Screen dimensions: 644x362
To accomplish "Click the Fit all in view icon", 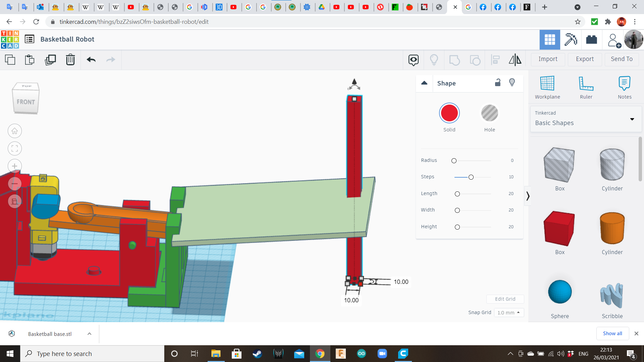I will click(x=15, y=148).
